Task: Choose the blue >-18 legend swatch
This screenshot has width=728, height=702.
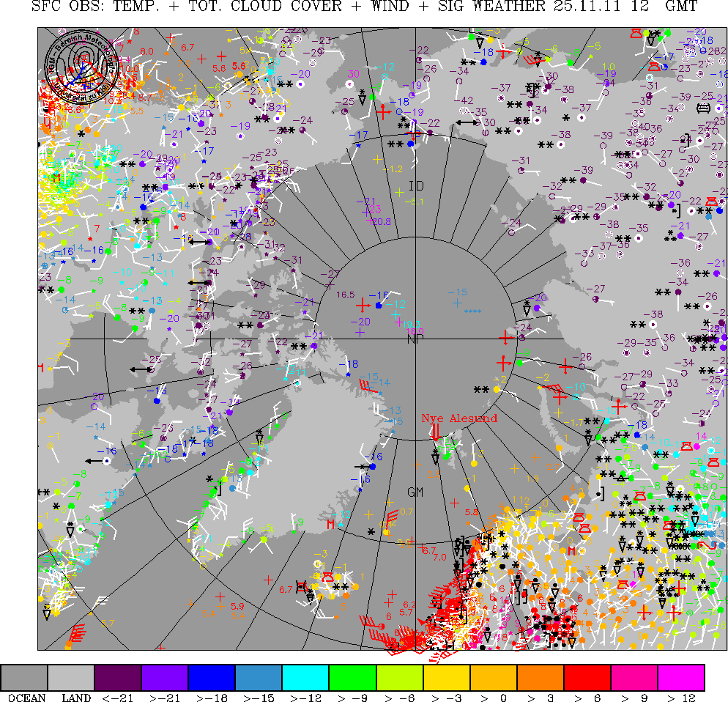Action: pos(212,677)
